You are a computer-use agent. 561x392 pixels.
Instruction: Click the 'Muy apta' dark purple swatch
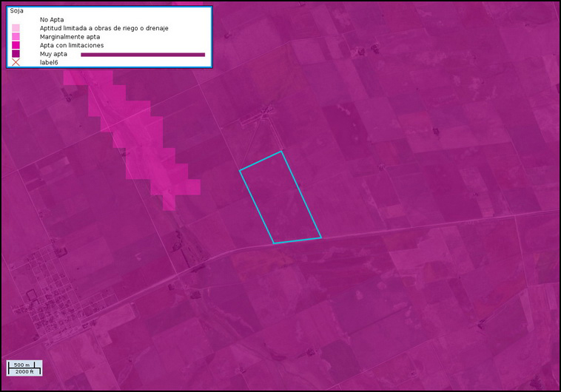(16, 54)
